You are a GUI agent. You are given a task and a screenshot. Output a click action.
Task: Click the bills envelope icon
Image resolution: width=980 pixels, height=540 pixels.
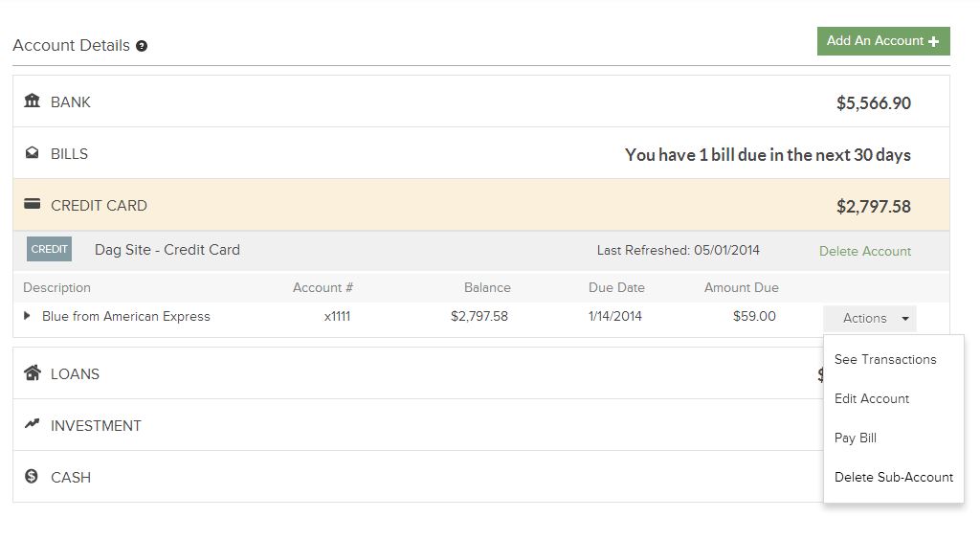32,152
